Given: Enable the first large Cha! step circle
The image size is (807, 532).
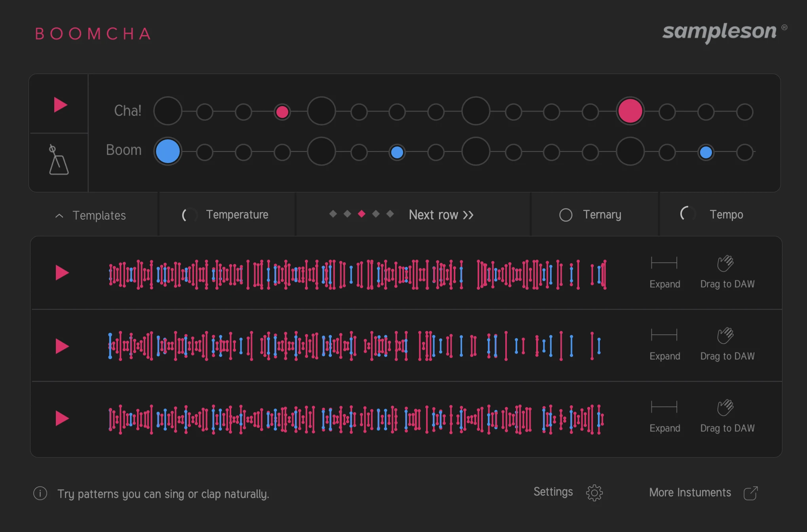Looking at the screenshot, I should point(168,111).
